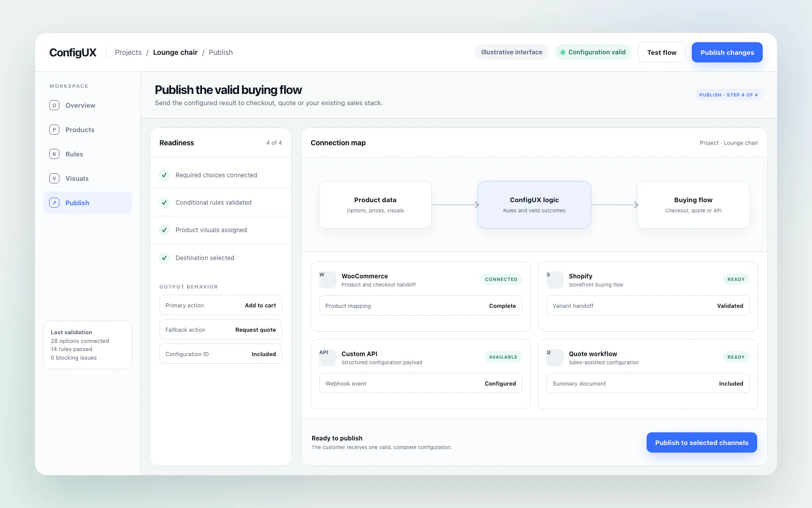Viewport: 812px width, 508px height.
Task: Click the Shopify READY badge
Action: (736, 279)
